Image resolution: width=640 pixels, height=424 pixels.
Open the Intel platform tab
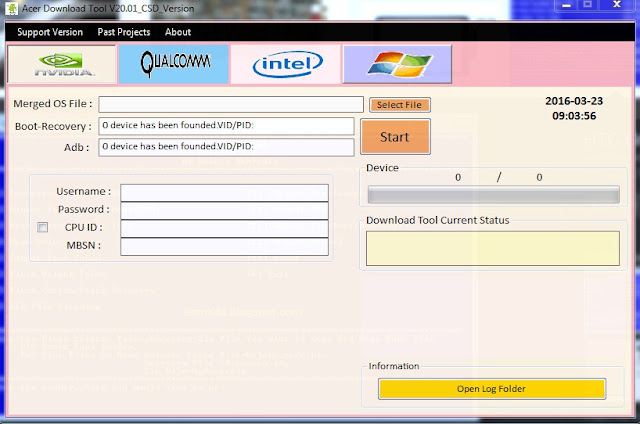tap(286, 64)
